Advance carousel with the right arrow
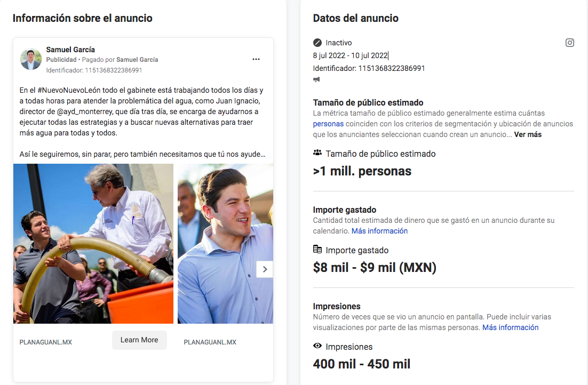Image resolution: width=588 pixels, height=385 pixels. pos(265,269)
